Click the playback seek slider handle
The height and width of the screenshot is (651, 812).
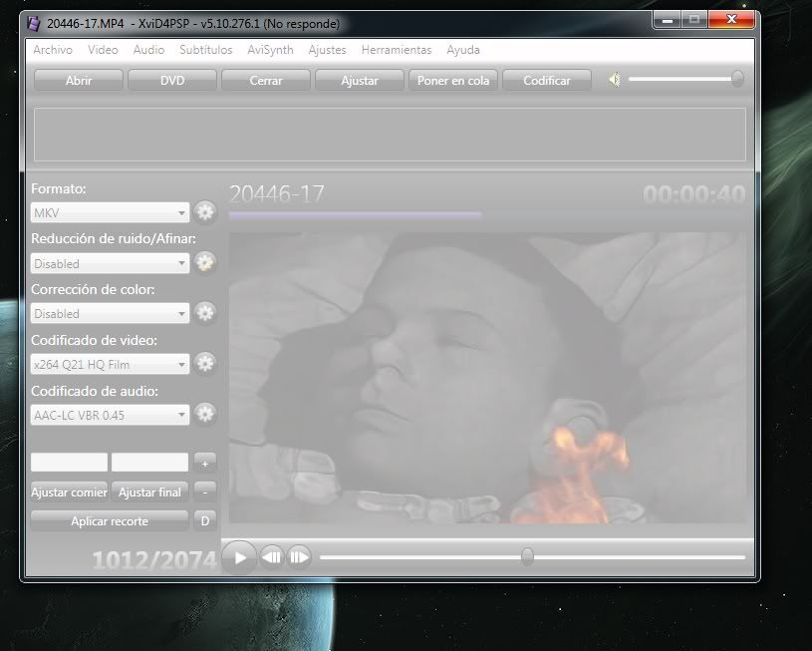(x=527, y=556)
